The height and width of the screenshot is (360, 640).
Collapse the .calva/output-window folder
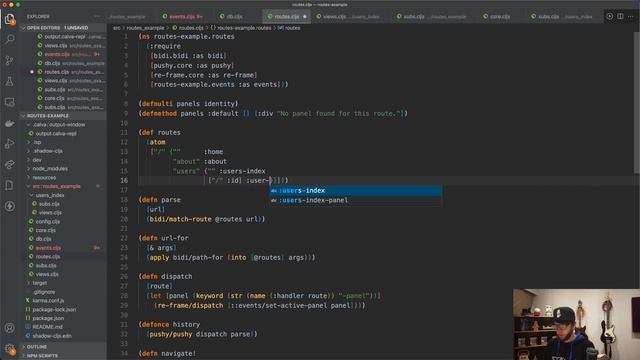pyautogui.click(x=59, y=125)
